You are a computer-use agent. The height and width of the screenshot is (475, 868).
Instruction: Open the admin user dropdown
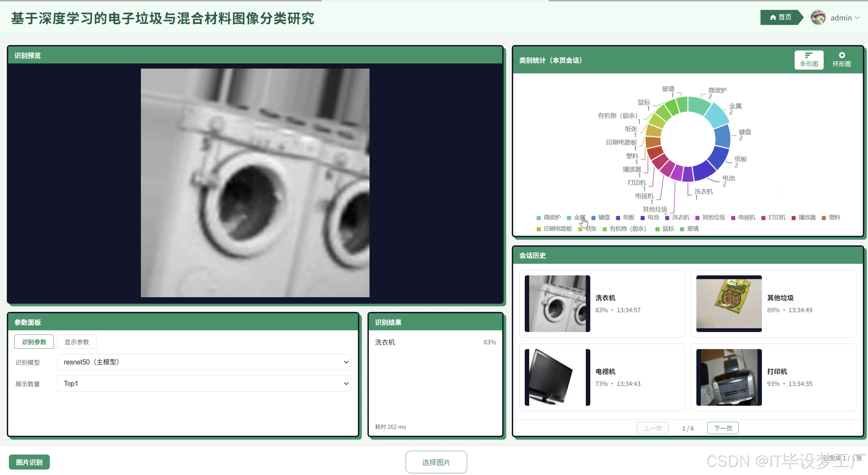(844, 18)
